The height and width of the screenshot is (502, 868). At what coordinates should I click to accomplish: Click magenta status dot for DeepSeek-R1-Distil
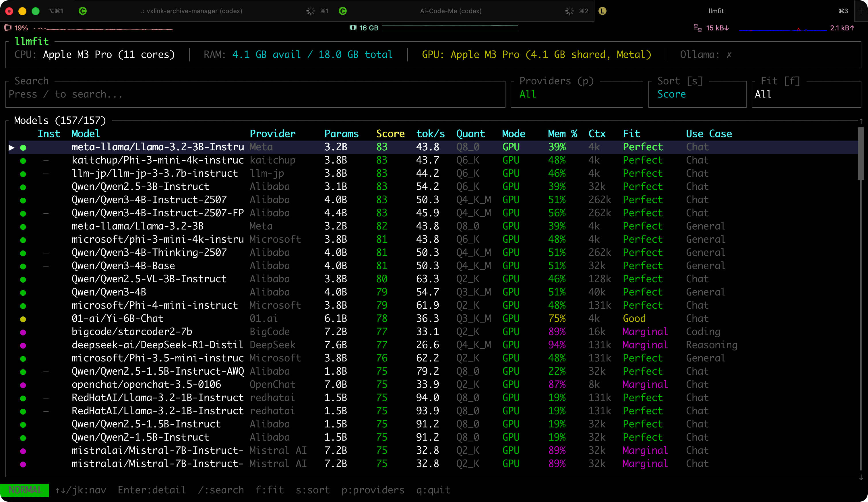tap(23, 345)
